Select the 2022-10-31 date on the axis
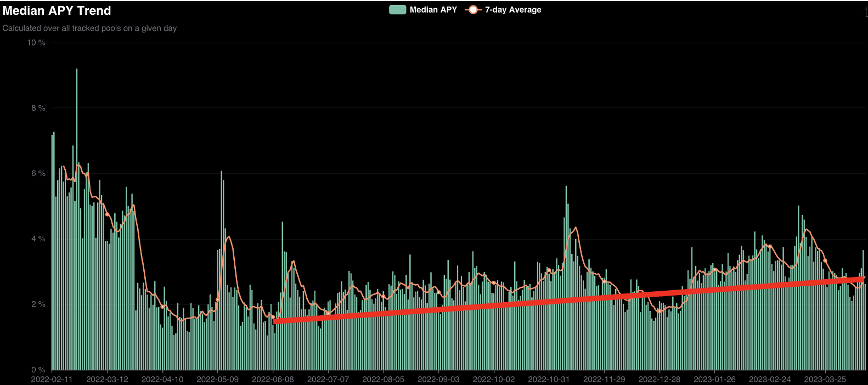The width and height of the screenshot is (868, 385). pos(549,379)
